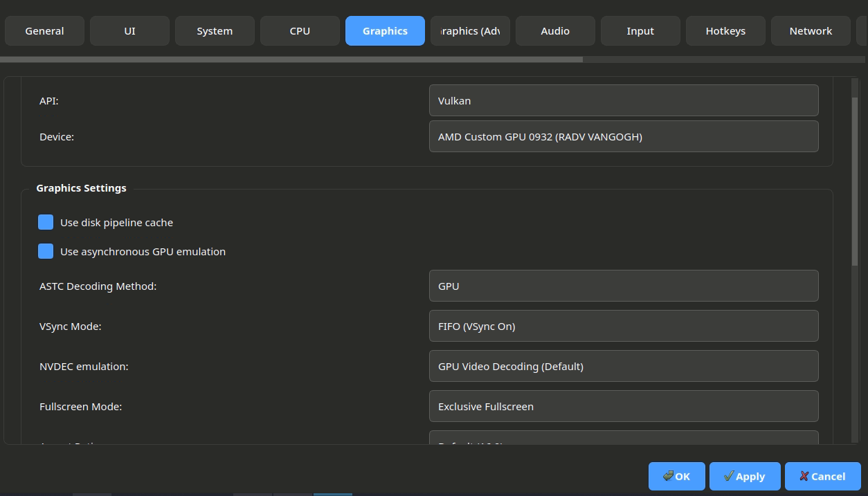This screenshot has width=868, height=496.
Task: Click the vertical settings scrollbar
Action: click(855, 180)
